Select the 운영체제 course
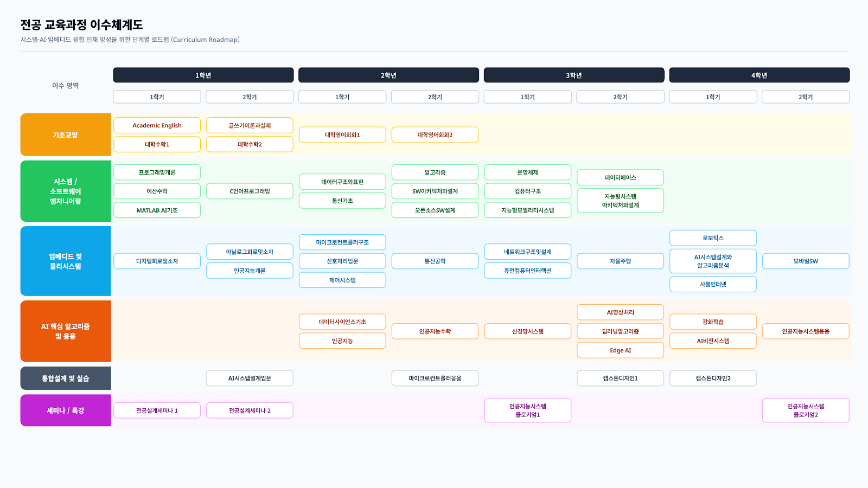This screenshot has height=488, width=868. (x=528, y=172)
